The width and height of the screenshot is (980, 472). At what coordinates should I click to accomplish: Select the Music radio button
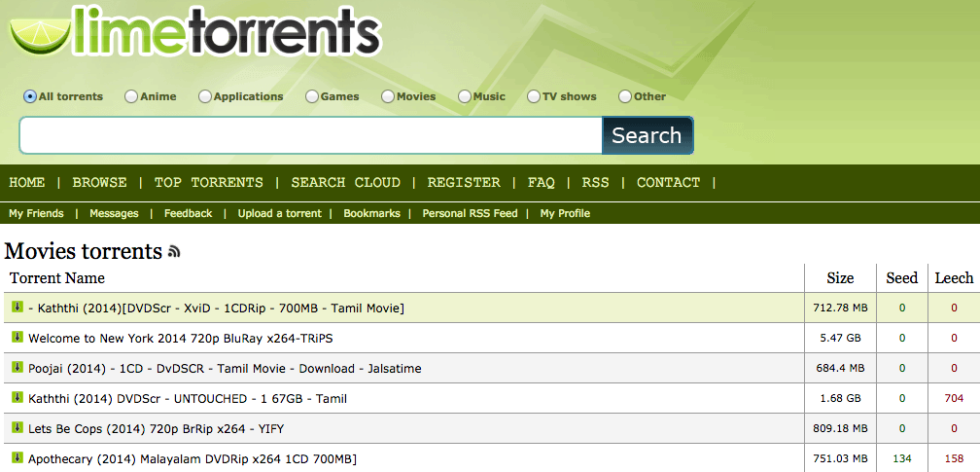coord(465,96)
